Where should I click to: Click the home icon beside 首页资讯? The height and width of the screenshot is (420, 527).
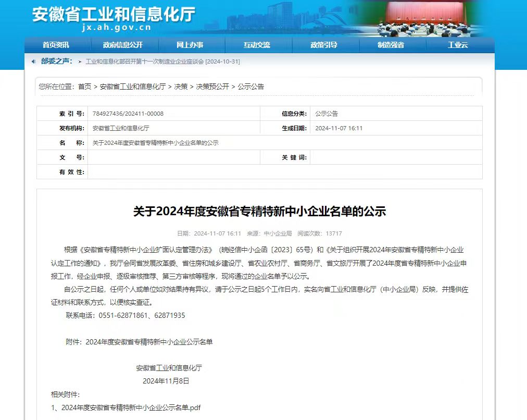pos(39,45)
